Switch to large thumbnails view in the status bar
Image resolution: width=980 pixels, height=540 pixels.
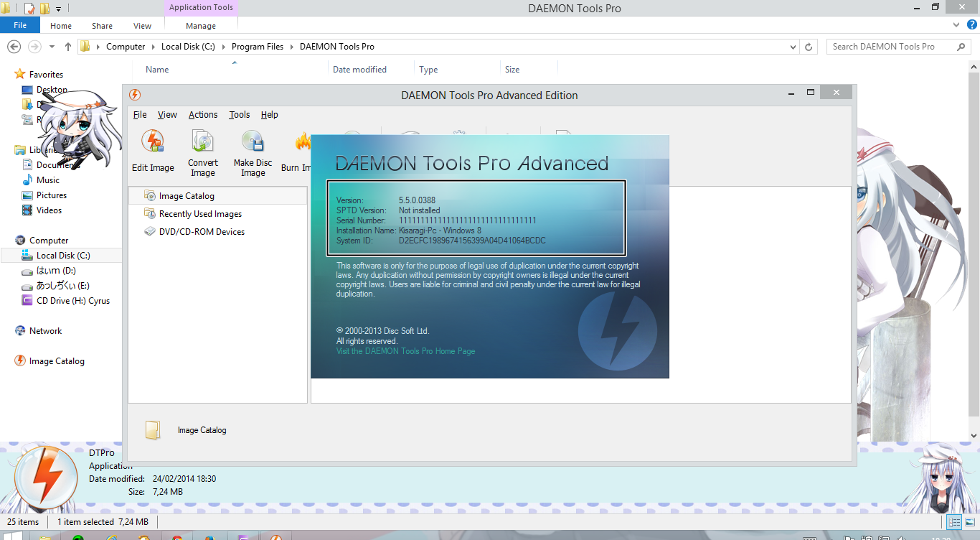(970, 522)
